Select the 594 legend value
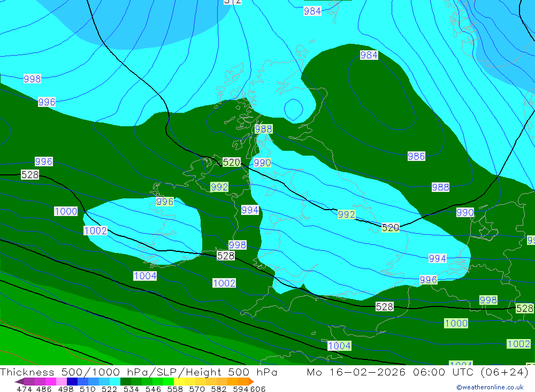This screenshot has height=392, width=535. point(241,389)
